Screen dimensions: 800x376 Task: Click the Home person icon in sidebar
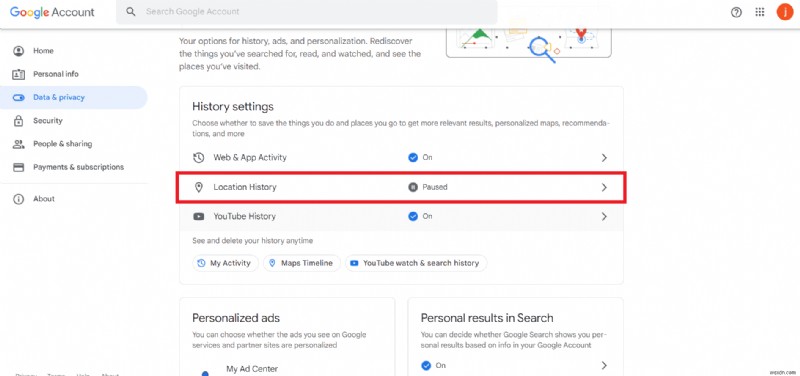(x=19, y=51)
